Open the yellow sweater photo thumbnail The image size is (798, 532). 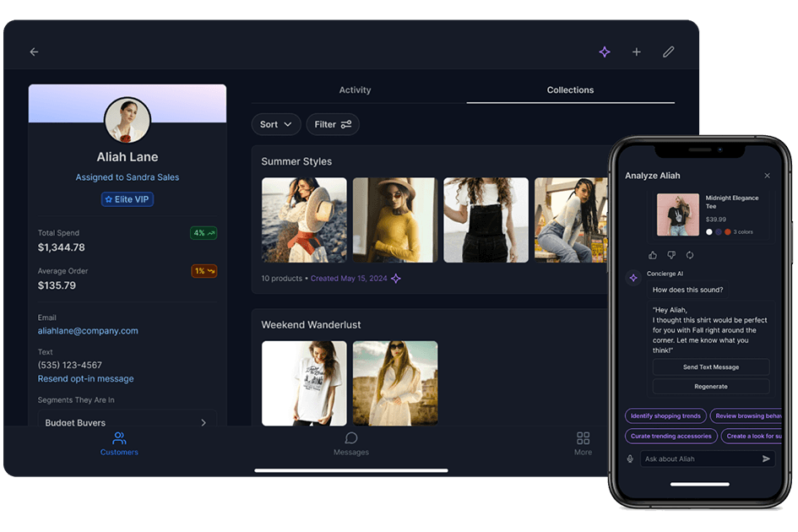(395, 220)
